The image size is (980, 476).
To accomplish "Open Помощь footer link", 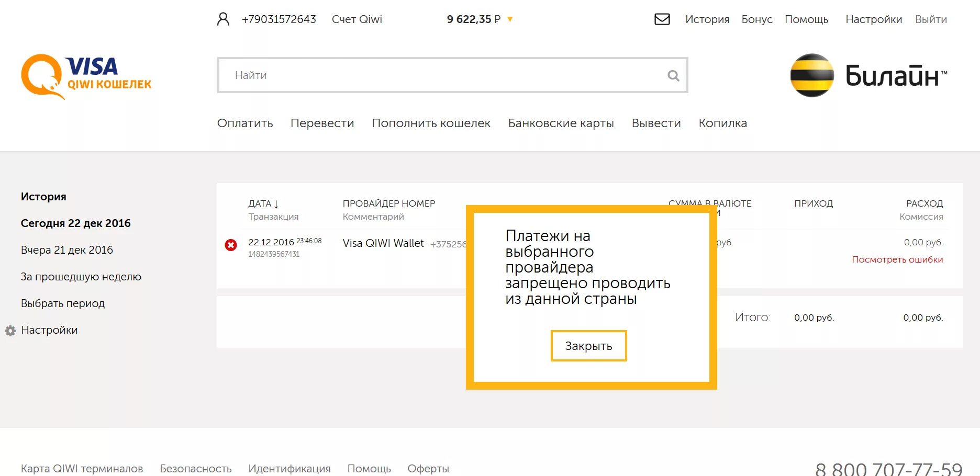I will [x=369, y=469].
